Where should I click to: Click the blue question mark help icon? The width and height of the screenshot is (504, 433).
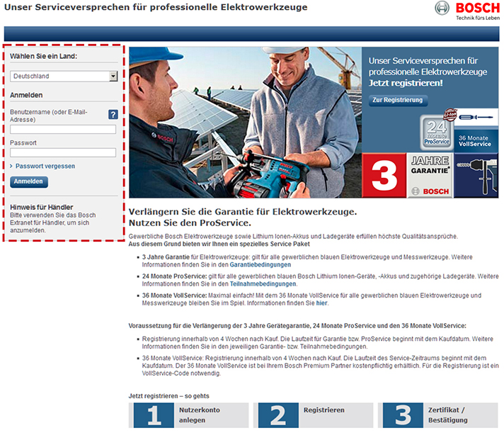pyautogui.click(x=113, y=114)
